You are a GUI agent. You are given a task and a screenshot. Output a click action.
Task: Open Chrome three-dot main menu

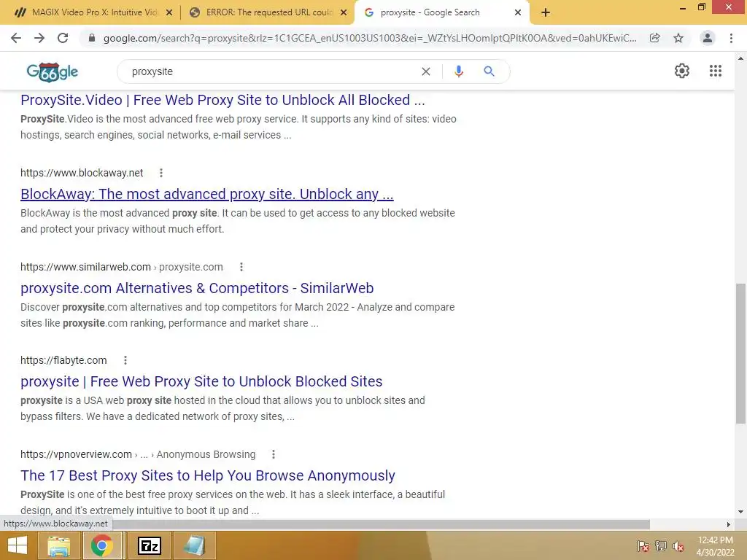point(731,38)
